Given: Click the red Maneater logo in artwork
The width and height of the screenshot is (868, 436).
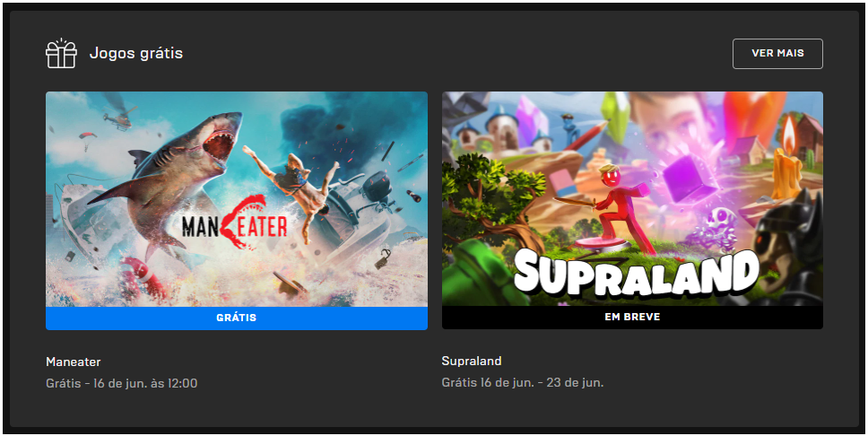Looking at the screenshot, I should point(234,224).
